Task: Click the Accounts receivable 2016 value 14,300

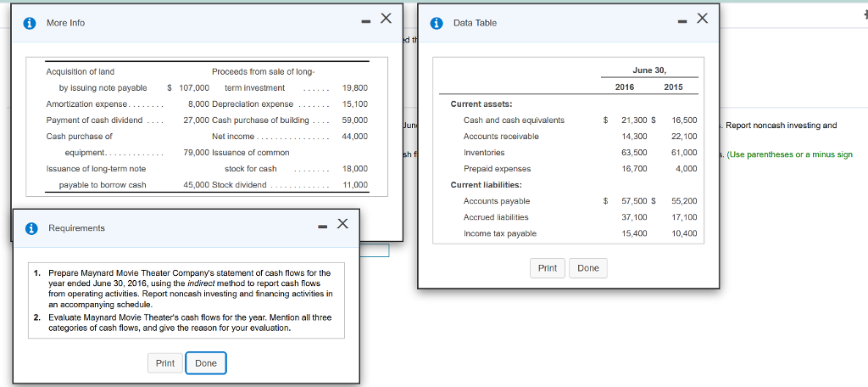Action: (x=634, y=137)
